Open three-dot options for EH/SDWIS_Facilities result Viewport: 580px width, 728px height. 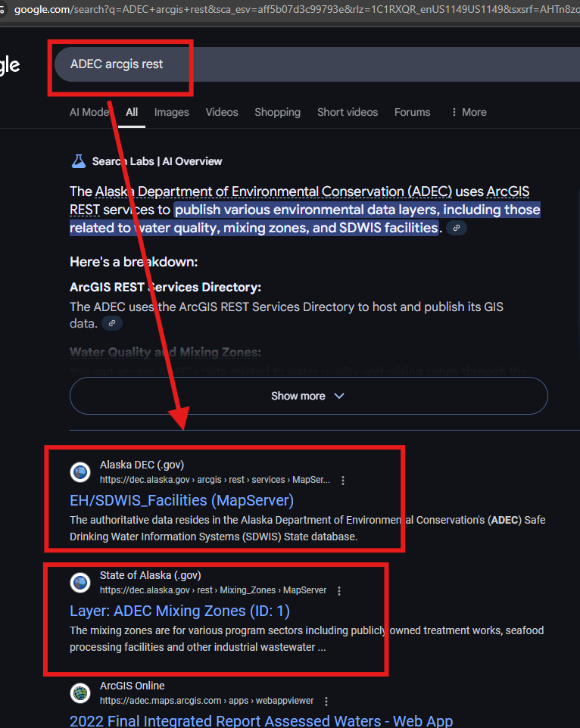coord(343,481)
